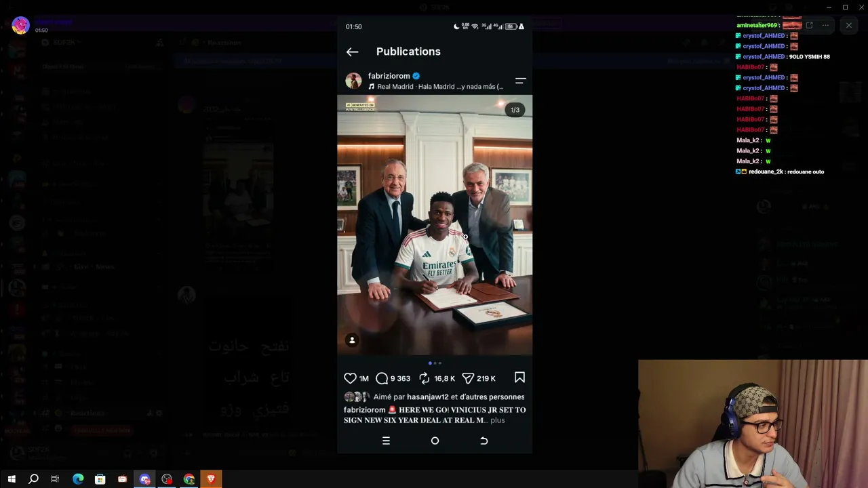Viewport: 868px width, 488px height.
Task: Repost using the circular arrows icon
Action: click(x=425, y=378)
